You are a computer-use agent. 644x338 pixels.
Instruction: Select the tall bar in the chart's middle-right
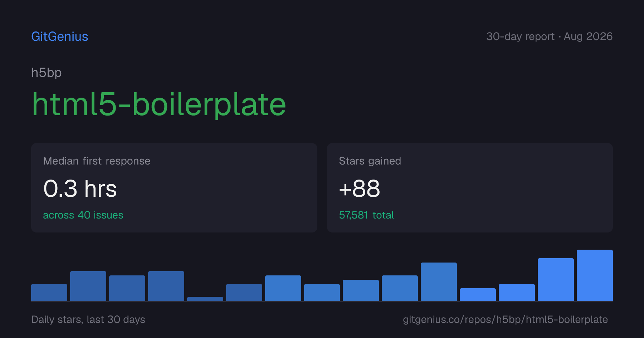point(439,282)
